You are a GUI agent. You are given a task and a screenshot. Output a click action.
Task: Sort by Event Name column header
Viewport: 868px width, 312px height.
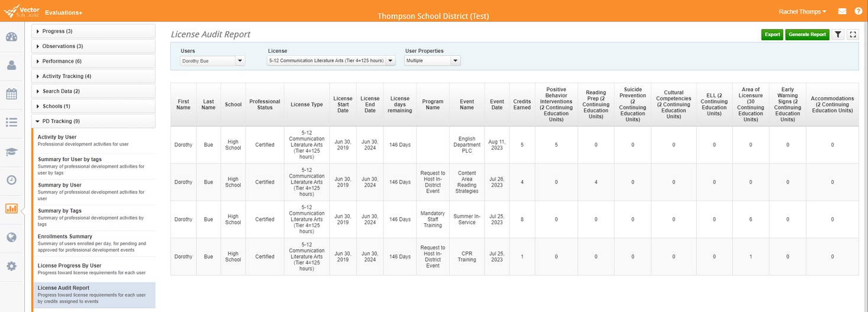(x=467, y=104)
